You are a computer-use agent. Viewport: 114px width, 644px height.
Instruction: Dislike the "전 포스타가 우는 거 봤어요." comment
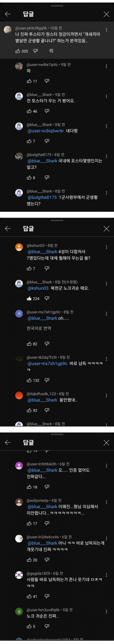[x=47, y=111]
